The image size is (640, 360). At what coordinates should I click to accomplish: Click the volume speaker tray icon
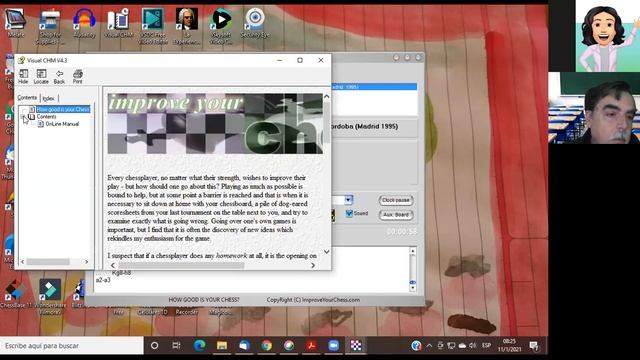(473, 346)
